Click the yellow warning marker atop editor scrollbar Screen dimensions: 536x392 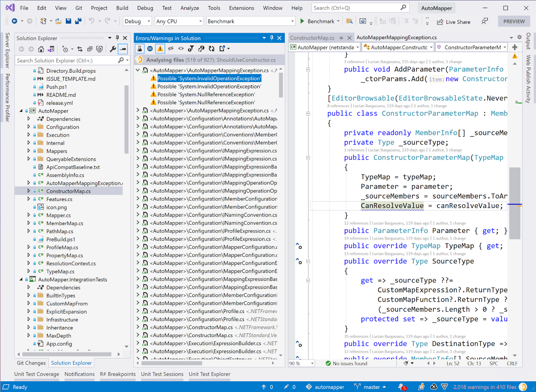click(x=515, y=56)
